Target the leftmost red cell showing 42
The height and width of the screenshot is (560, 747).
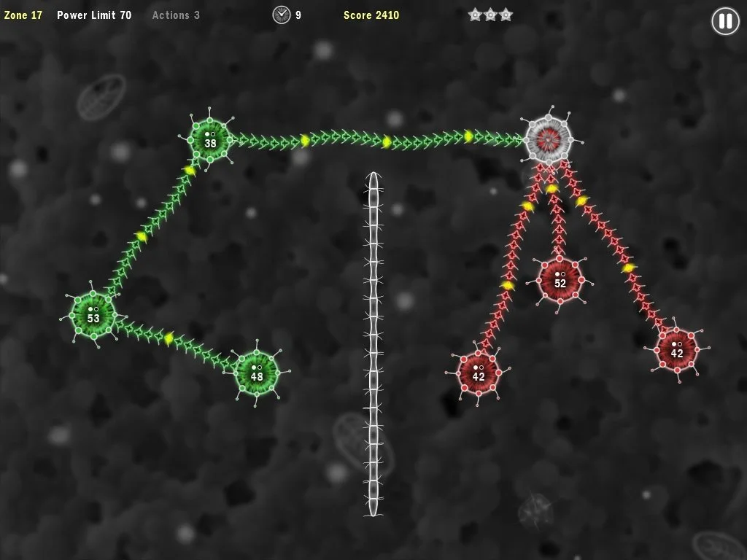[479, 373]
